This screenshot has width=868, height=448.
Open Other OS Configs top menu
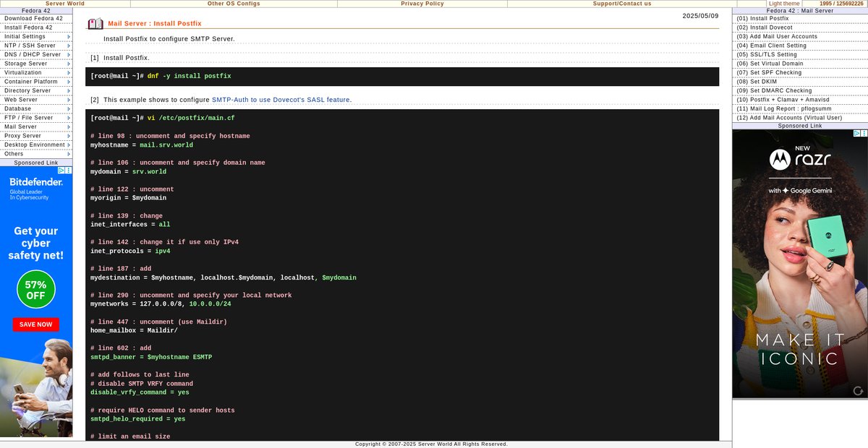pyautogui.click(x=234, y=4)
